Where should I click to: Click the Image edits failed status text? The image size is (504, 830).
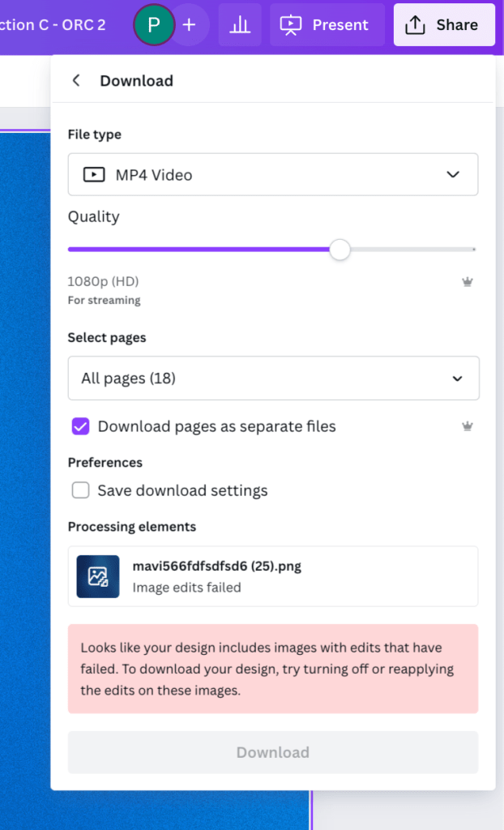tap(186, 588)
